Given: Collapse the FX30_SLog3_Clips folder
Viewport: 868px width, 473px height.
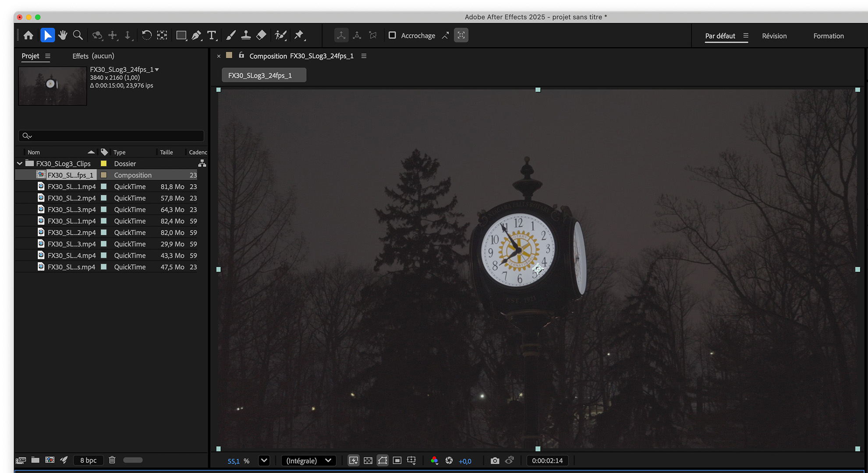Looking at the screenshot, I should (20, 163).
